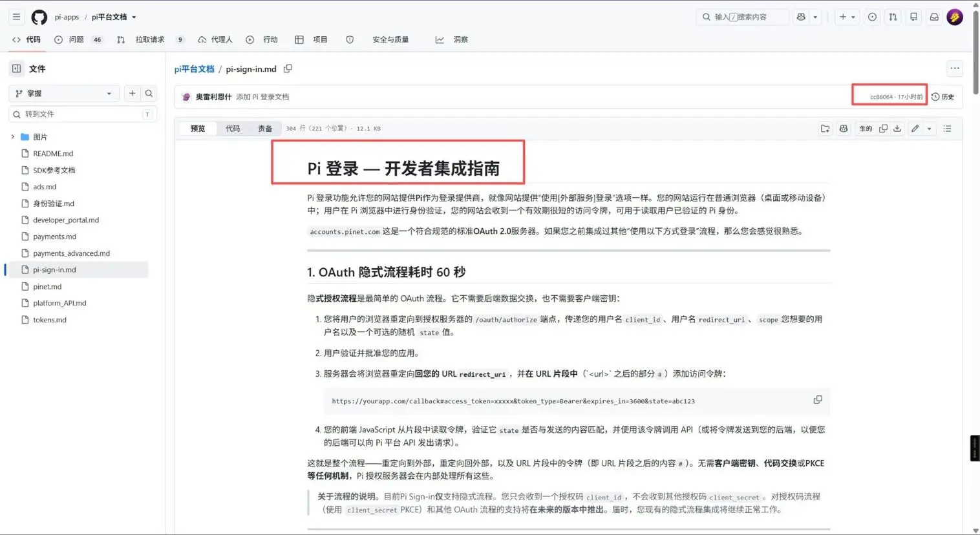Open the 行动 tab

pyautogui.click(x=262, y=39)
